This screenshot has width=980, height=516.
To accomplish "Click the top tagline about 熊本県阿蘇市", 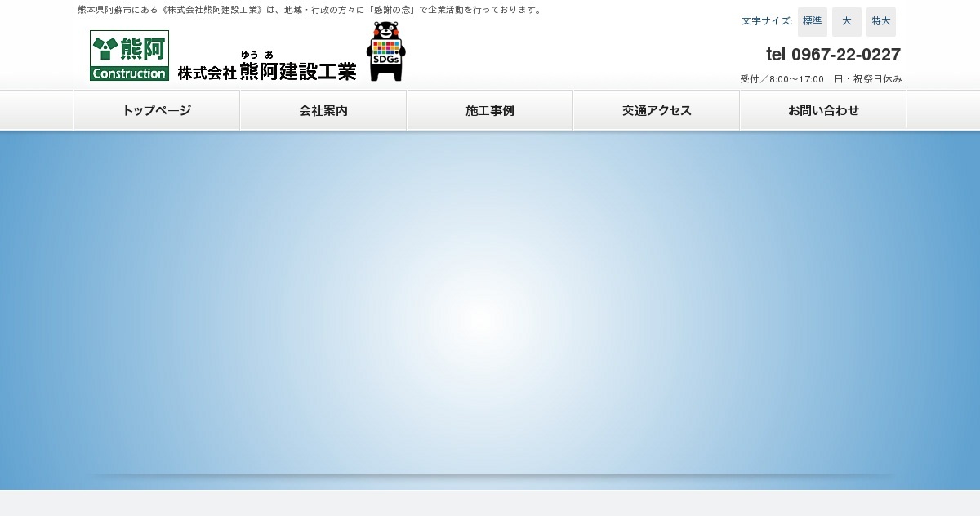I will coord(310,10).
